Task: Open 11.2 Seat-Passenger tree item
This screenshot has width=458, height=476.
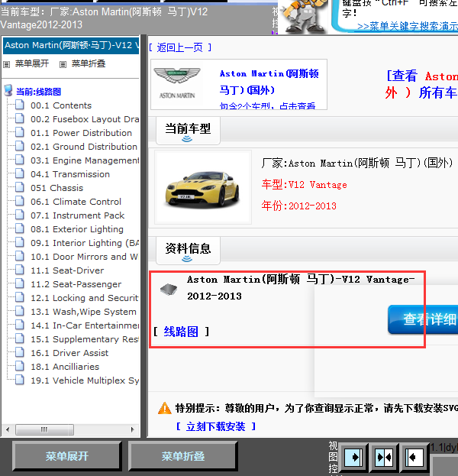Action: (x=76, y=283)
